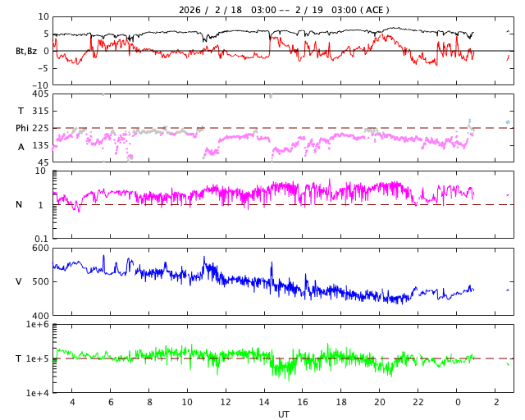Screen dimensions: 525x420
Task: Click the 4 tick on the UT axis
Action: click(x=72, y=402)
